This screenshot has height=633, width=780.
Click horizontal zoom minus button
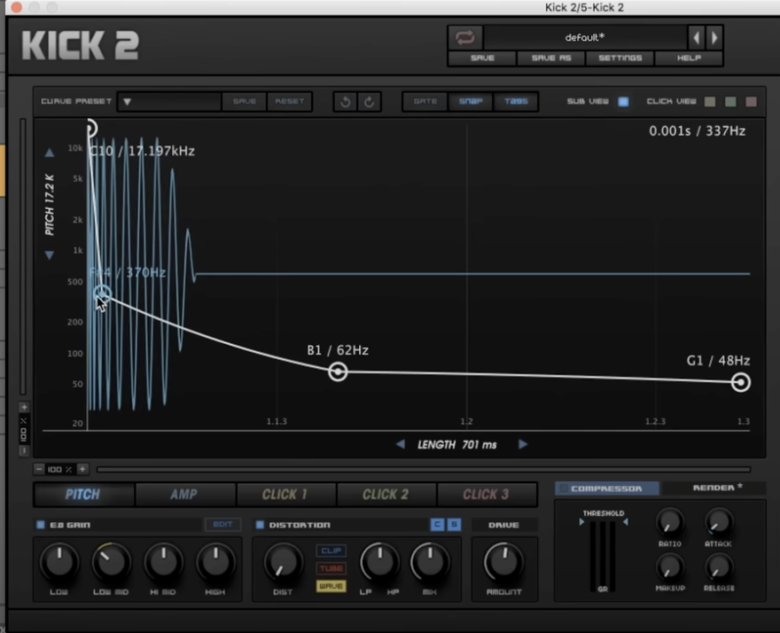39,469
